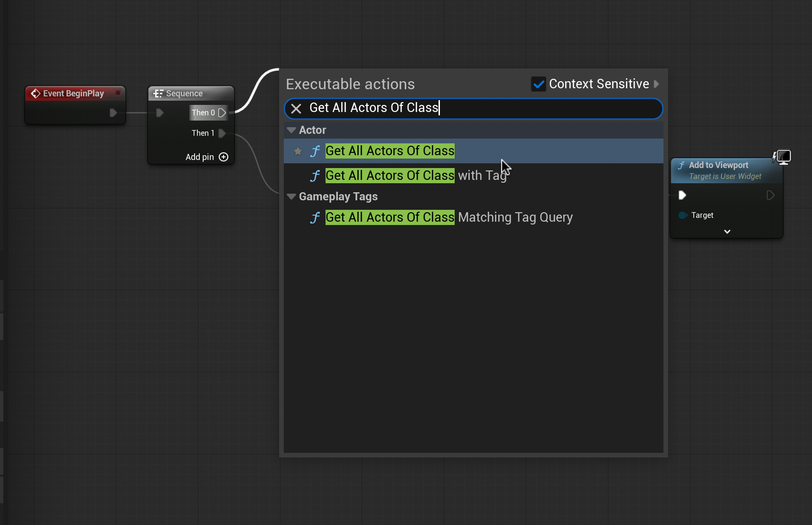Toggle the Context Sensitive checkbox
Image resolution: width=812 pixels, height=525 pixels.
(538, 84)
